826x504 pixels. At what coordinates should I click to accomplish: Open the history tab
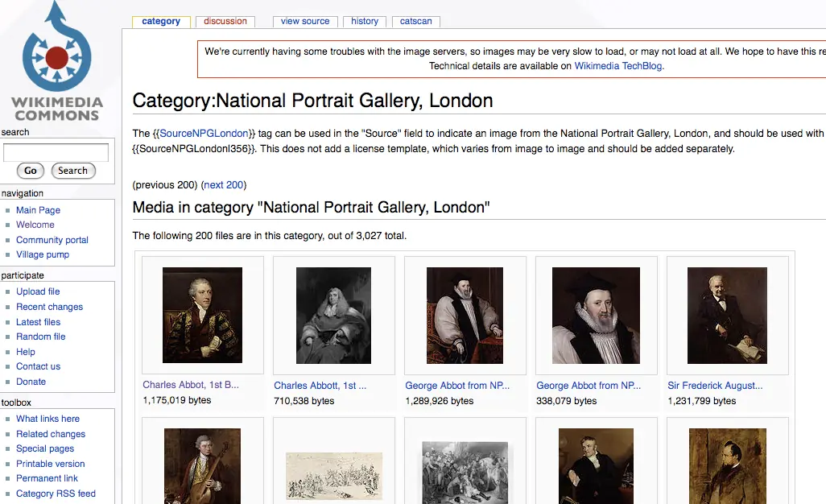(365, 22)
